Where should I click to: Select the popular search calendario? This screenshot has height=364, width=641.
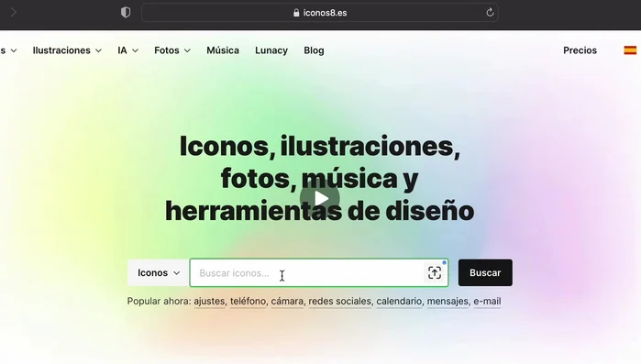(400, 301)
